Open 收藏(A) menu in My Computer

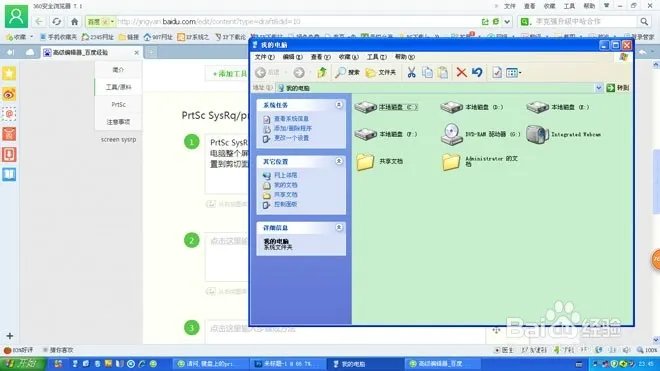349,57
